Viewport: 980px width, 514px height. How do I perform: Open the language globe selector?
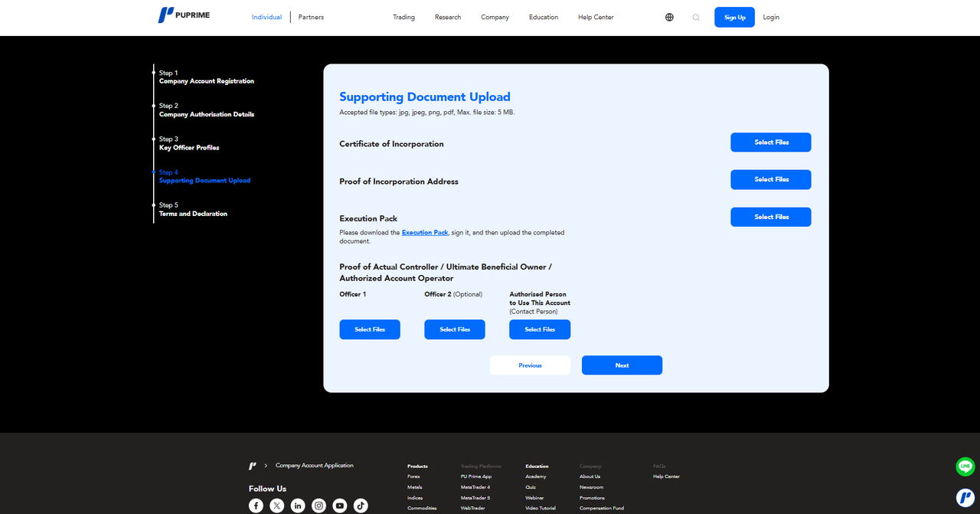pos(669,17)
